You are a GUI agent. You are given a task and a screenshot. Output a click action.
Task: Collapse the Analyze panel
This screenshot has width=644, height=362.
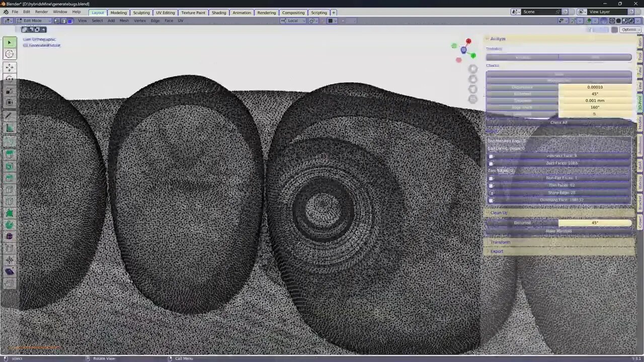[x=498, y=39]
